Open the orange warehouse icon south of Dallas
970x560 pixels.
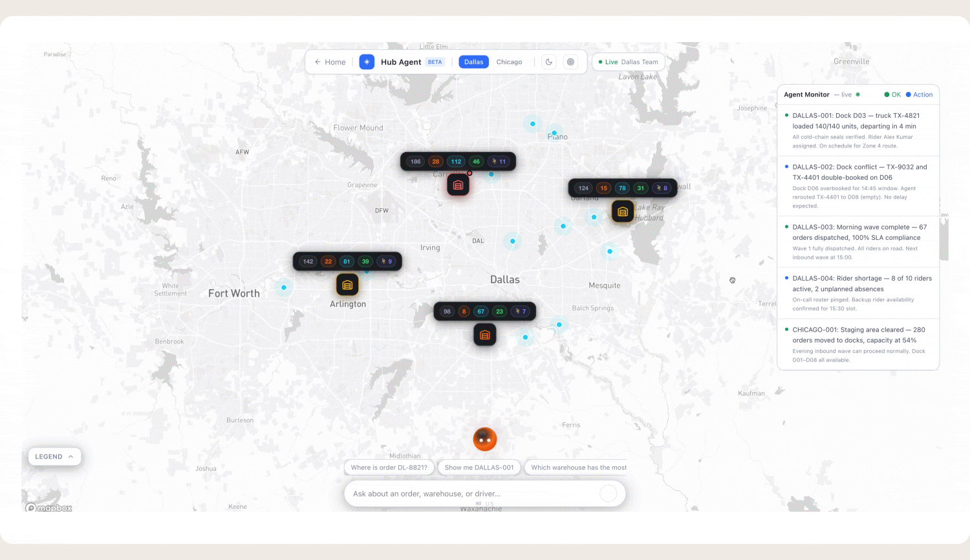click(x=485, y=335)
